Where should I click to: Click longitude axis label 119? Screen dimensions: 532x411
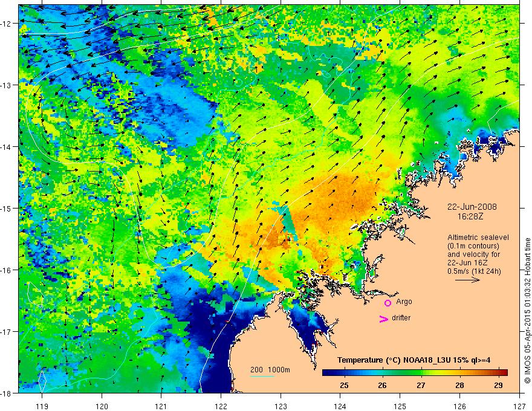[42, 406]
